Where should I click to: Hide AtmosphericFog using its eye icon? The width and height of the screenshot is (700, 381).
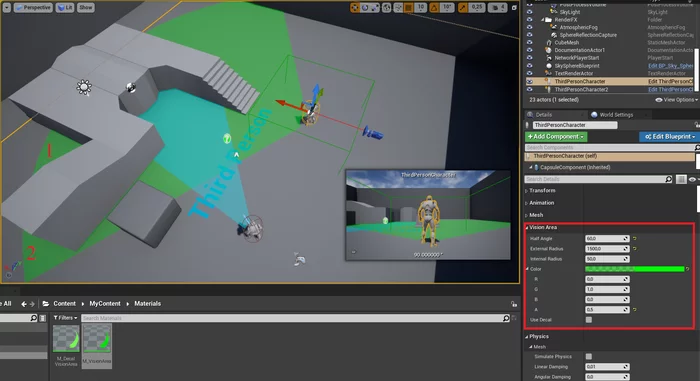(529, 27)
